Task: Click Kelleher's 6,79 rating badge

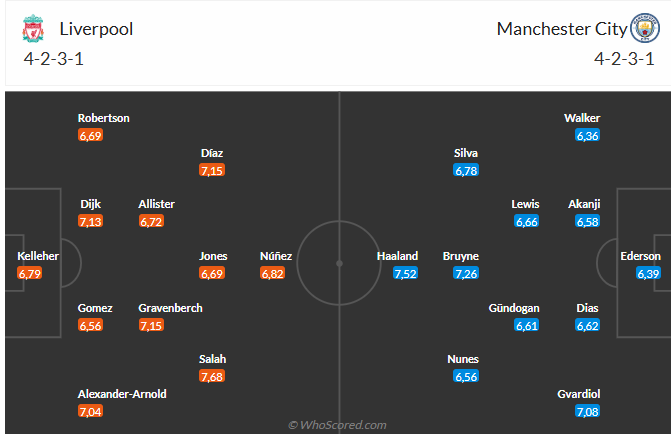Action: coord(30,273)
